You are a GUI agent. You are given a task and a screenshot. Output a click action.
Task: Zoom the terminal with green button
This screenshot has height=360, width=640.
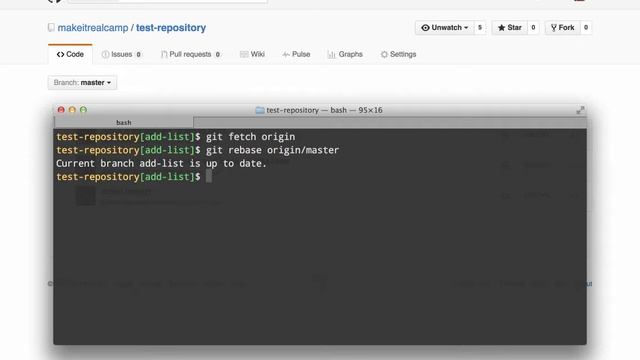83,110
